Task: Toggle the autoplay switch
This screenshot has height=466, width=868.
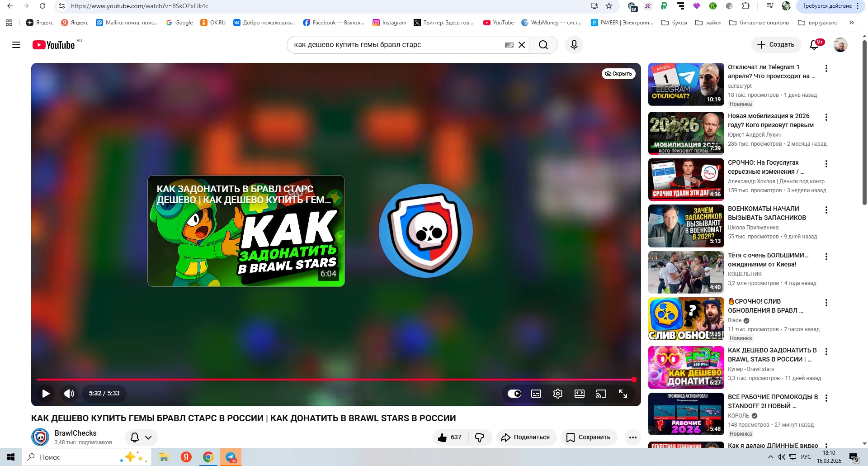Action: [x=514, y=394]
